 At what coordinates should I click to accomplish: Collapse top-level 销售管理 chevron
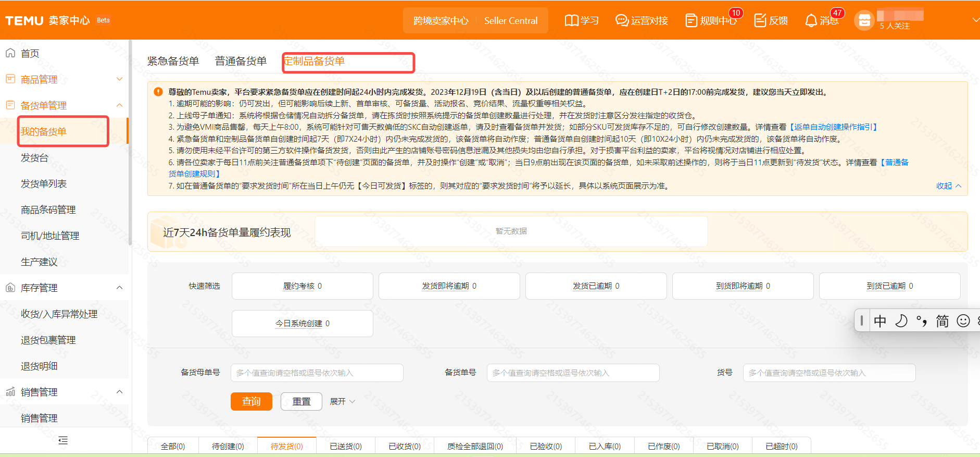point(119,392)
